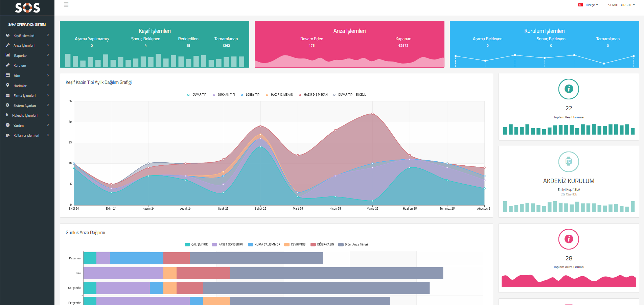
Task: Click the bar chart icon for Raporlar
Action: (x=8, y=55)
